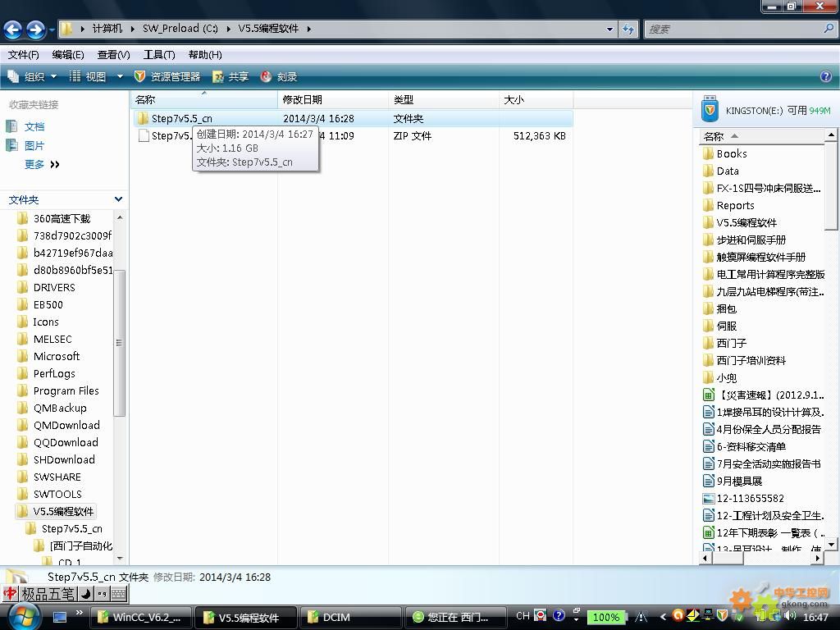This screenshot has height=630, width=840.
Task: Click the folder tree scroll-down arrow
Action: [120, 559]
